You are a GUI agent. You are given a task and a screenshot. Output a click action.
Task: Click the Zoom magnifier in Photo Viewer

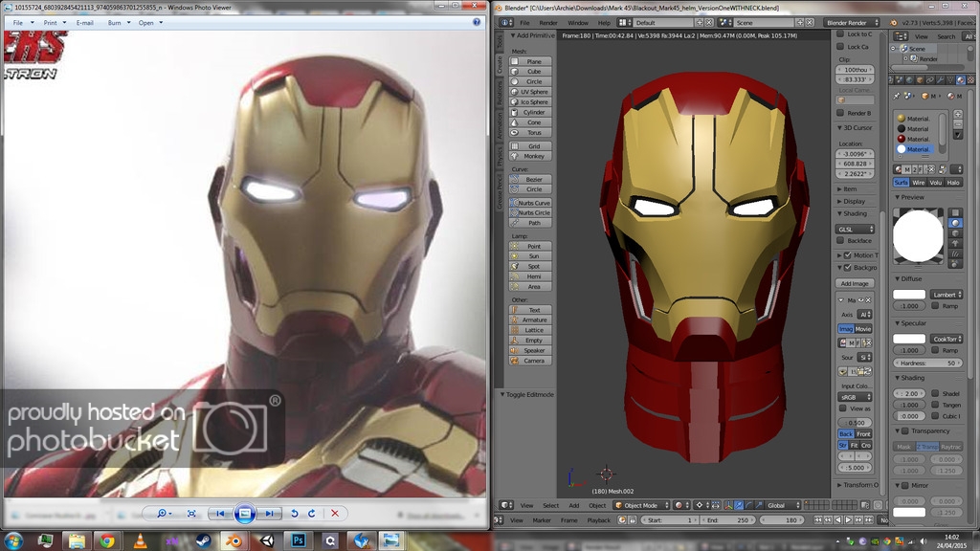coord(163,513)
